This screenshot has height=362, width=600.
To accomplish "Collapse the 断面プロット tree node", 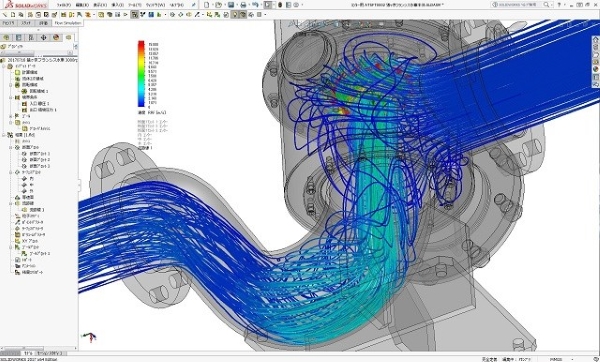I will [x=11, y=147].
